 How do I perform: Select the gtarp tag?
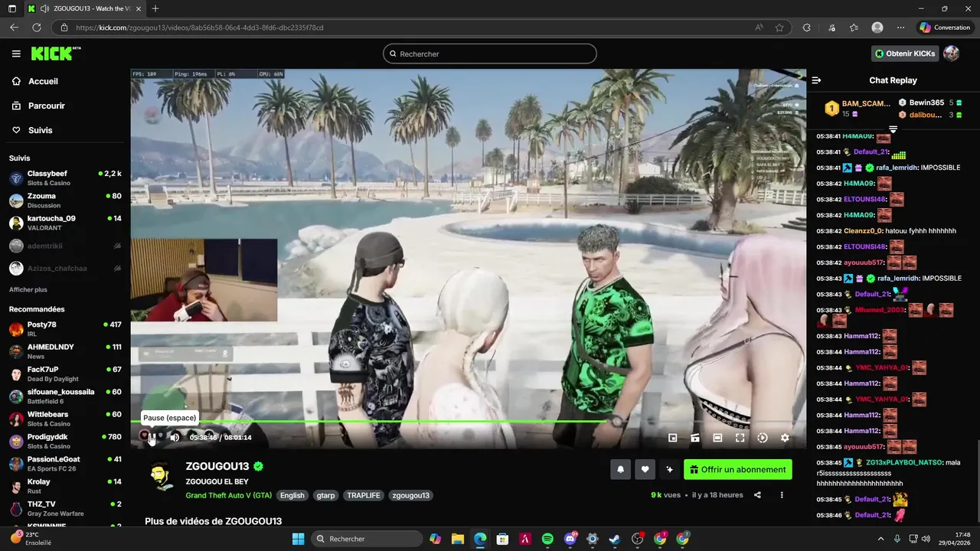(326, 495)
